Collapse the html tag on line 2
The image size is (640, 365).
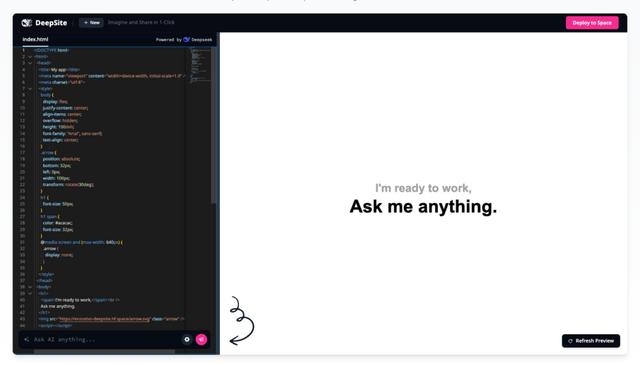tap(30, 57)
